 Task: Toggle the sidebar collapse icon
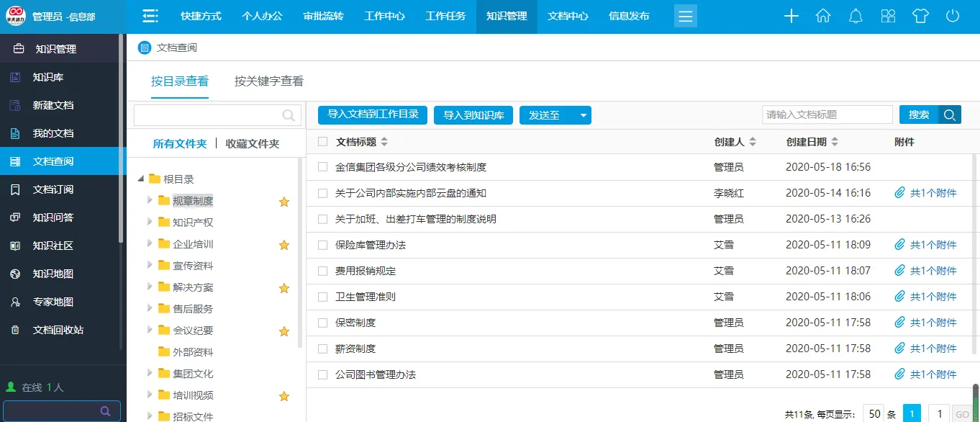[150, 17]
